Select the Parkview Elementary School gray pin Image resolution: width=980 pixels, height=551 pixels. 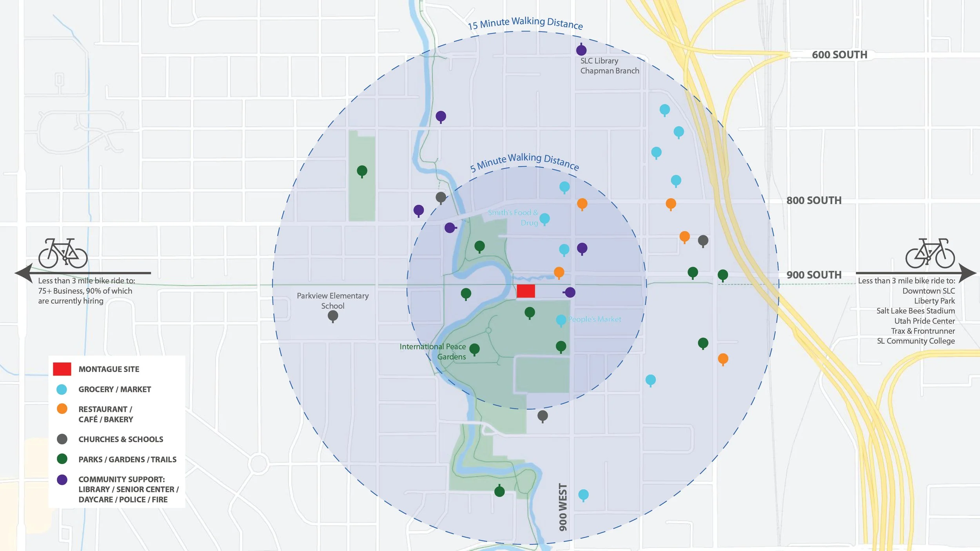pos(333,316)
